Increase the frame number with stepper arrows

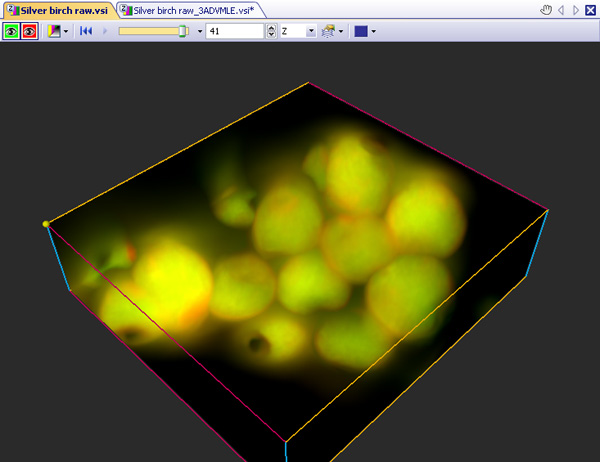point(271,28)
